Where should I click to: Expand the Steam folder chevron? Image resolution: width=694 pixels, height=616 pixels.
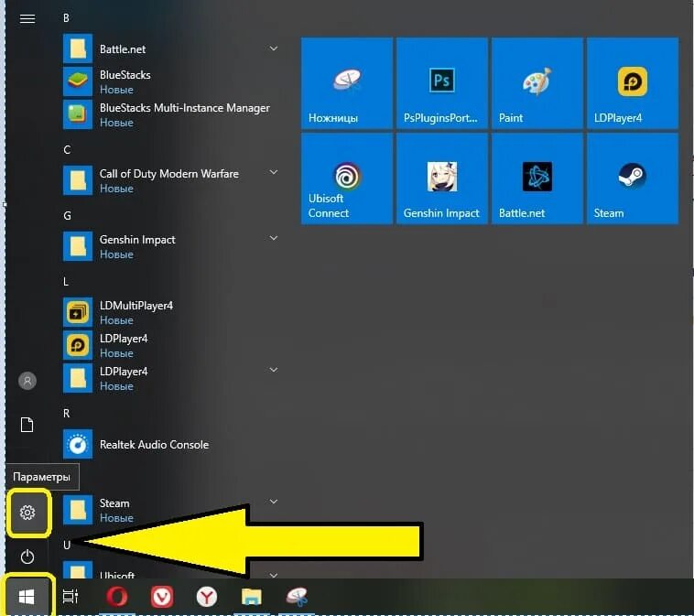click(274, 502)
